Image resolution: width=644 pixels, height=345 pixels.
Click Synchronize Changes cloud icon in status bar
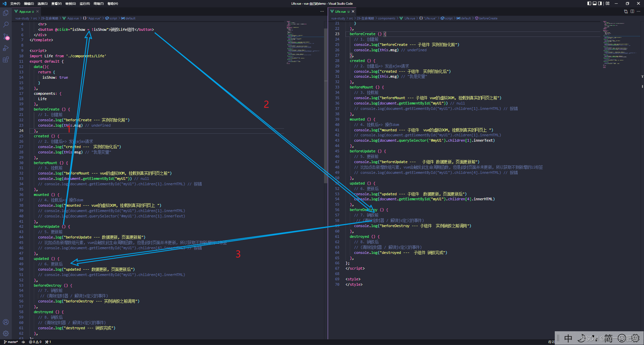point(23,342)
